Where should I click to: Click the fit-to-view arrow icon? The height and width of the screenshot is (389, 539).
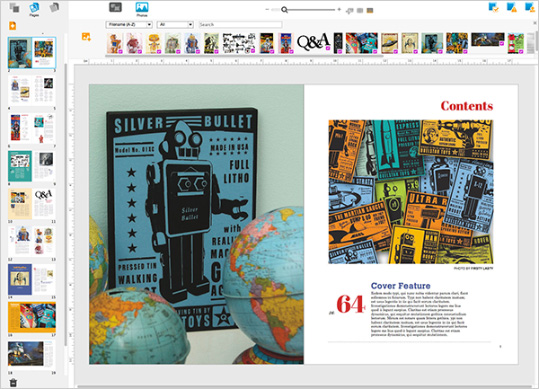coord(350,11)
